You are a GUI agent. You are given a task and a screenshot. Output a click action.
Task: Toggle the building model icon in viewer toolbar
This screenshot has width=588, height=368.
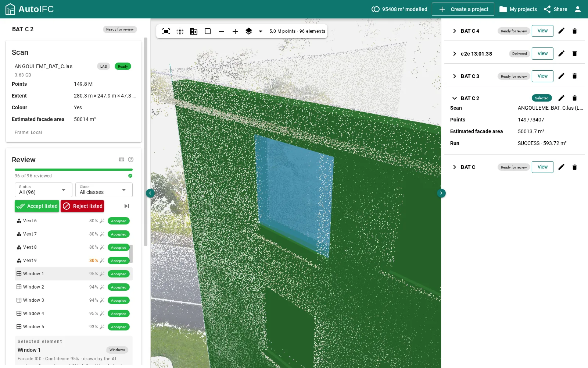(194, 31)
